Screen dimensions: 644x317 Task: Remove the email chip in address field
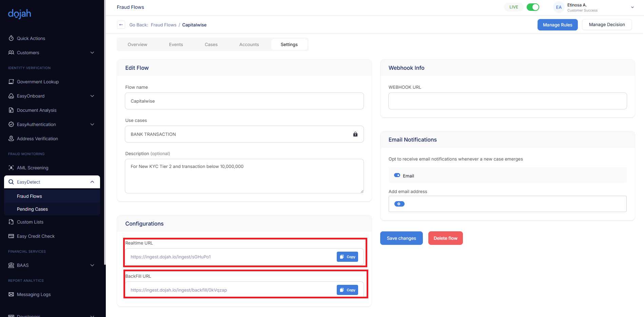(x=399, y=204)
